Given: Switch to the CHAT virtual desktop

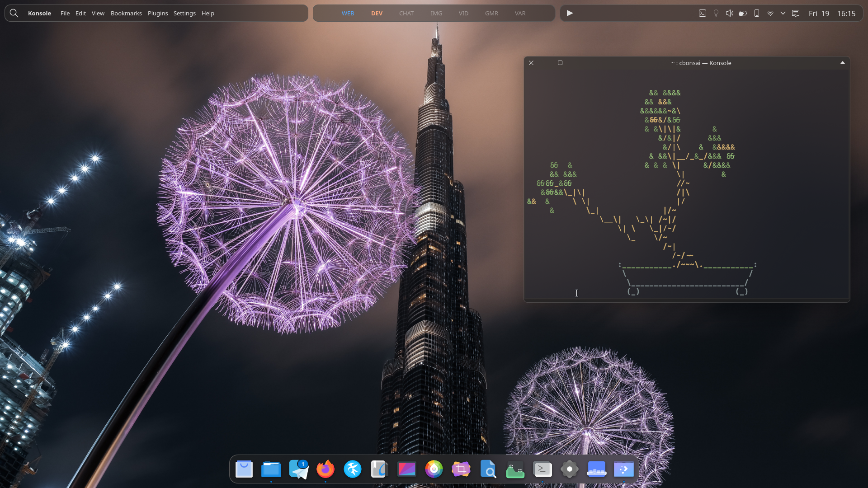Looking at the screenshot, I should tap(406, 13).
